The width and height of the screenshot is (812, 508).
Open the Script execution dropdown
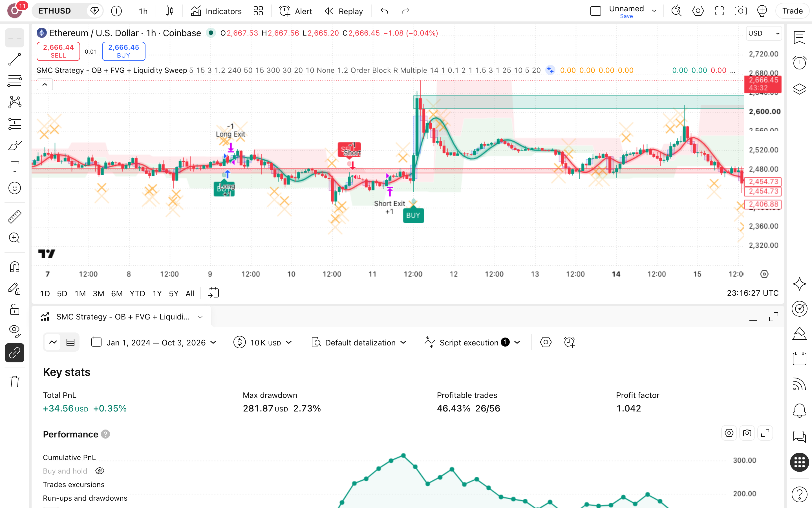[x=473, y=342]
